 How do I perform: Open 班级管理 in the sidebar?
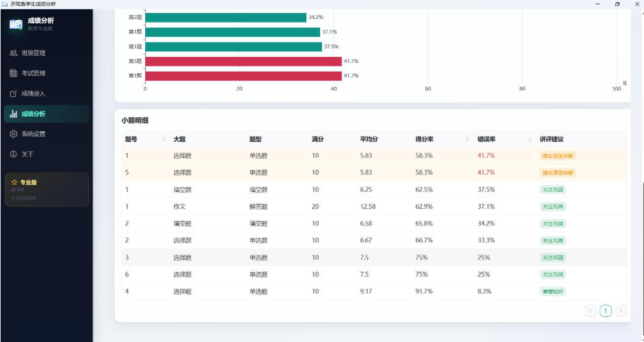tap(46, 53)
